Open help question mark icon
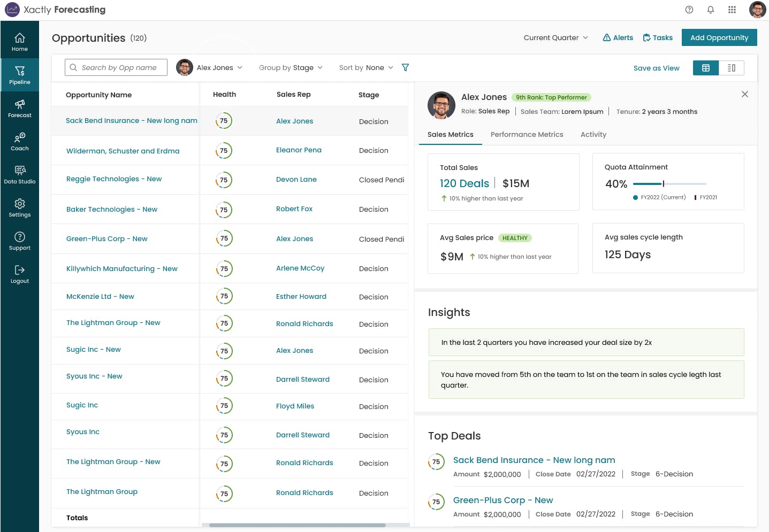Image resolution: width=769 pixels, height=532 pixels. (x=689, y=10)
